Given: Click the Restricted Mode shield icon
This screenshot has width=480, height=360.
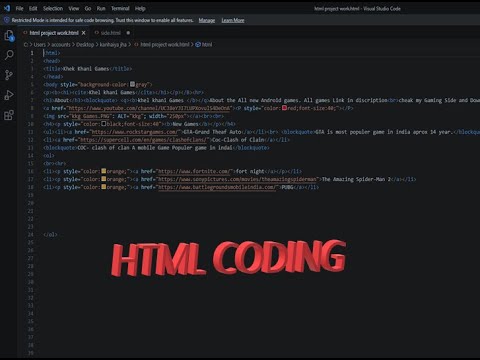Looking at the screenshot, I should click(x=6, y=20).
